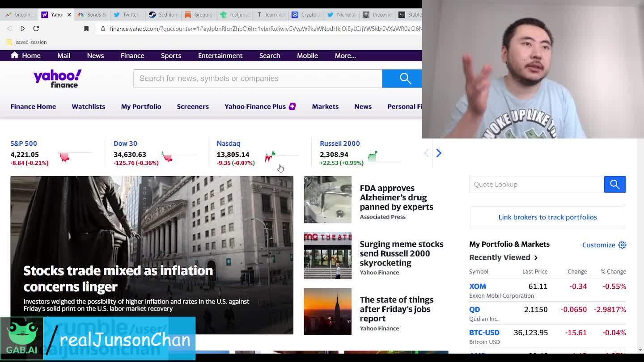Click the Nasdaq index link
Screen dimensions: 644x362
[228, 143]
